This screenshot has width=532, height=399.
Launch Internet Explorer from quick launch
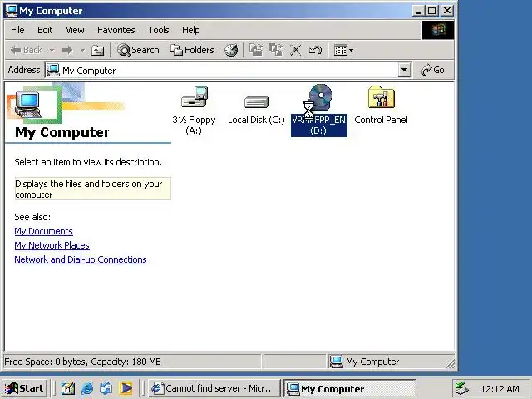click(x=87, y=388)
